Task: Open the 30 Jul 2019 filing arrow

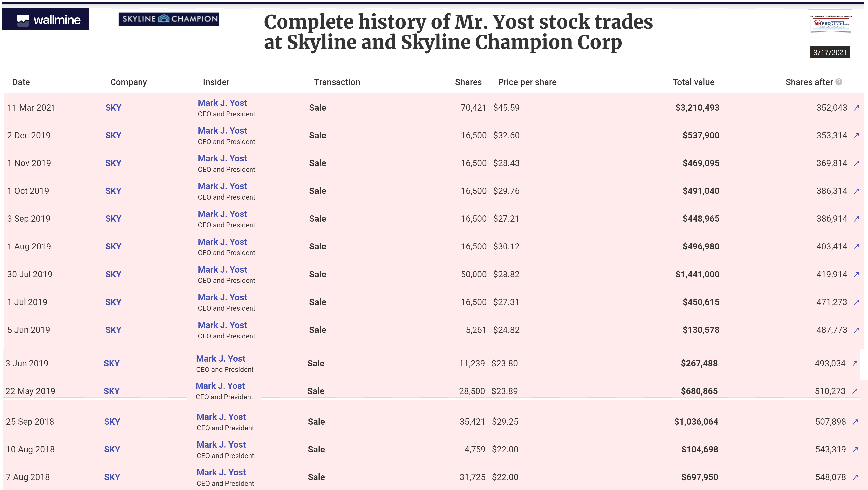Action: click(857, 275)
